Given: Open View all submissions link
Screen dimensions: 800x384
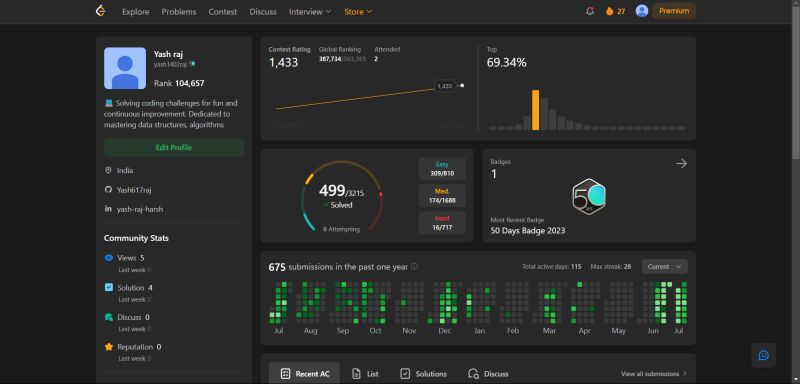Looking at the screenshot, I should coord(654,374).
